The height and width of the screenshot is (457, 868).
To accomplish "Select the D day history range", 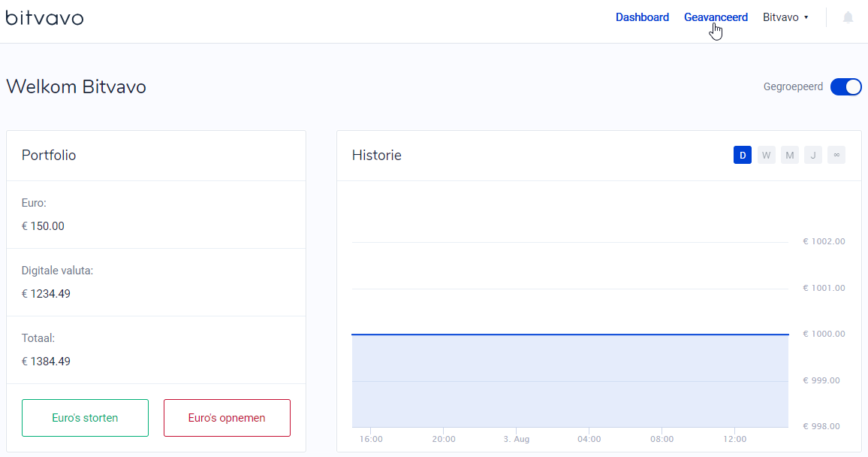I will 743,155.
